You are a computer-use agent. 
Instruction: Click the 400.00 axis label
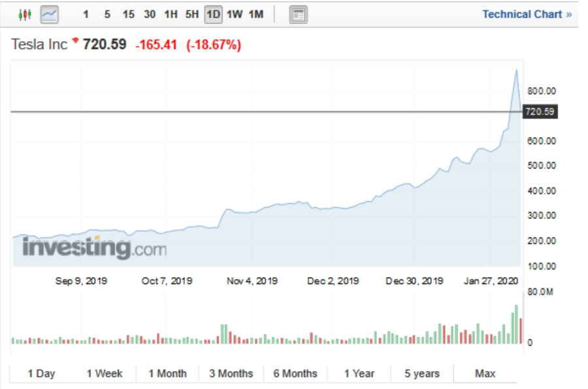pos(542,191)
